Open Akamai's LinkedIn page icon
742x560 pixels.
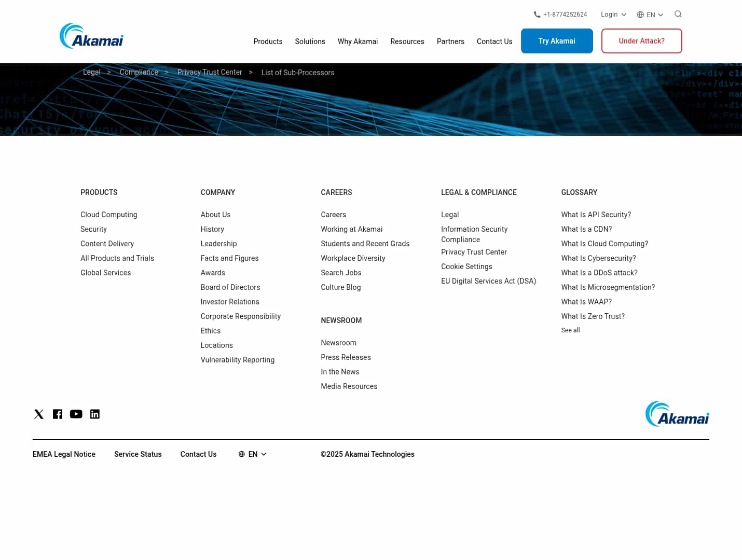pos(95,414)
